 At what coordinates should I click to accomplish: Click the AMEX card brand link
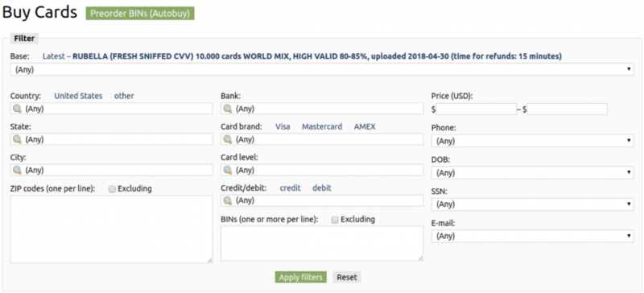(x=365, y=126)
